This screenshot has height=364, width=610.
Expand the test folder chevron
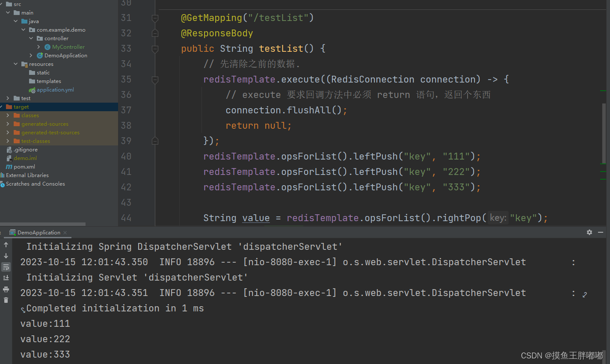tap(8, 98)
